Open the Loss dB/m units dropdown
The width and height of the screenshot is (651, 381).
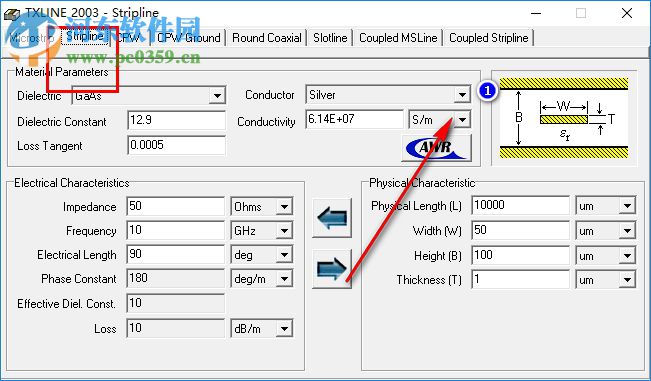[x=284, y=329]
